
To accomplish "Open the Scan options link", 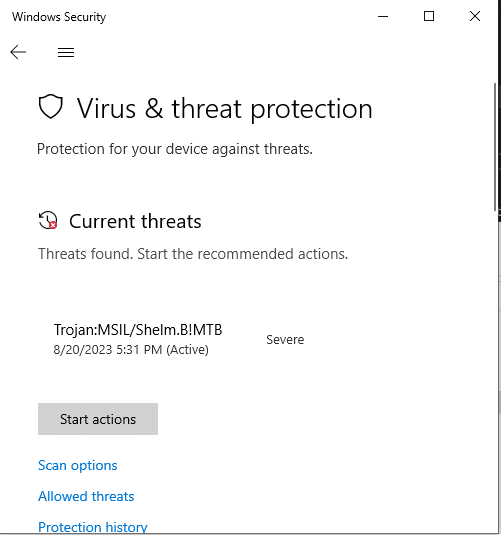I will pyautogui.click(x=77, y=465).
